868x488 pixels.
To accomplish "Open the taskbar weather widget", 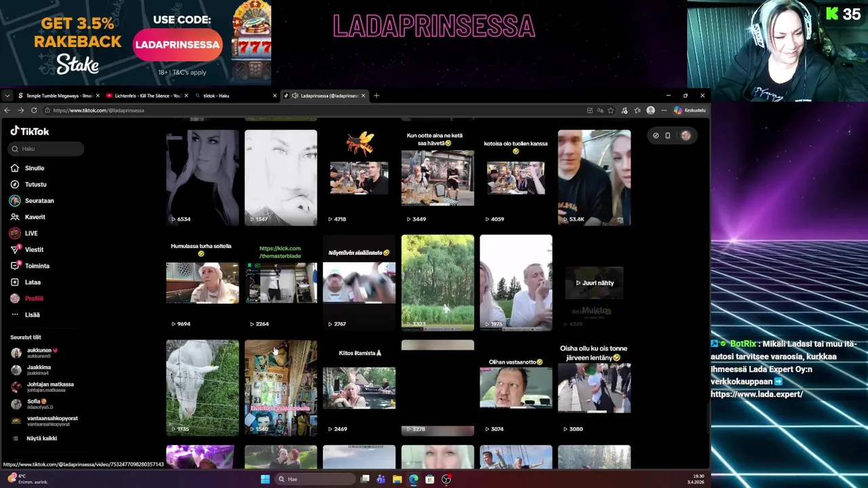I will click(x=27, y=479).
